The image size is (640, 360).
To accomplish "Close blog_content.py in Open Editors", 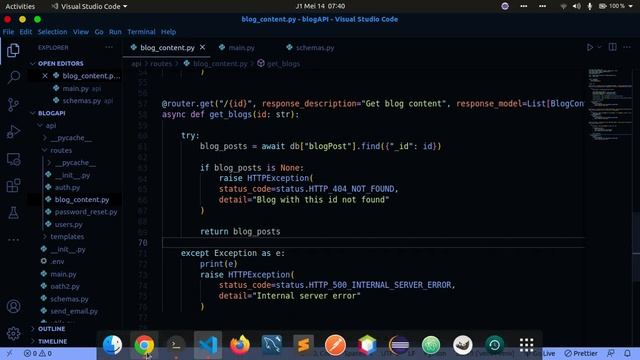I will tap(45, 76).
